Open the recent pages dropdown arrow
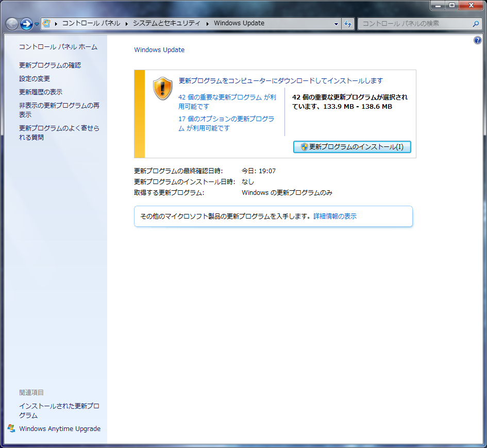Viewport: 487px width, 448px height. [37, 24]
